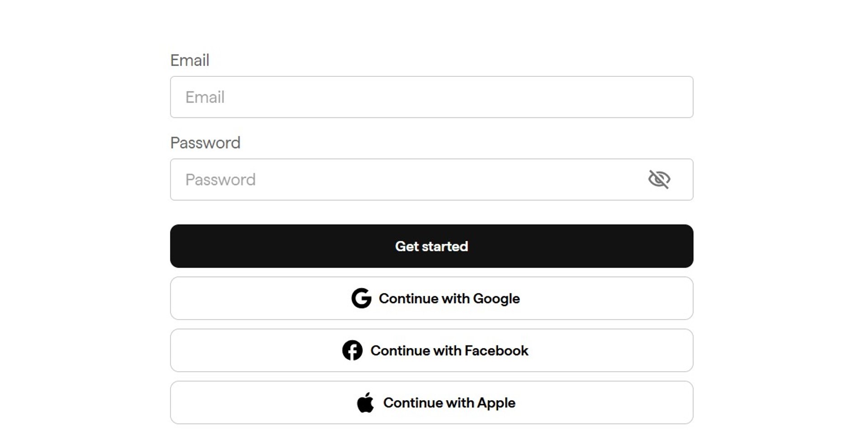Focus the Email input field
The height and width of the screenshot is (443, 868).
[431, 97]
